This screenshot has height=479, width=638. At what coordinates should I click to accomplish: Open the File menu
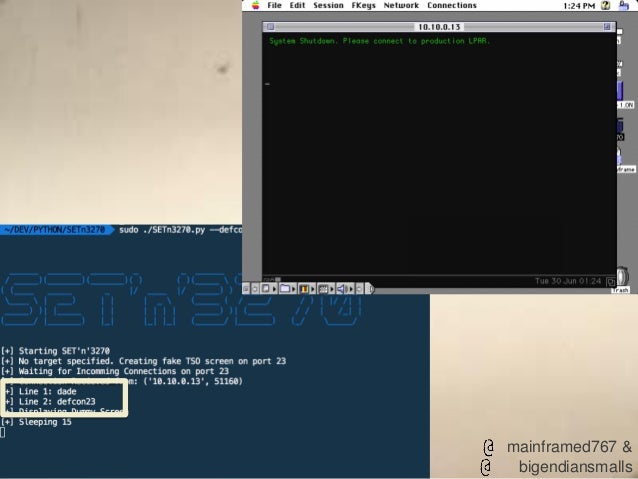click(x=274, y=5)
